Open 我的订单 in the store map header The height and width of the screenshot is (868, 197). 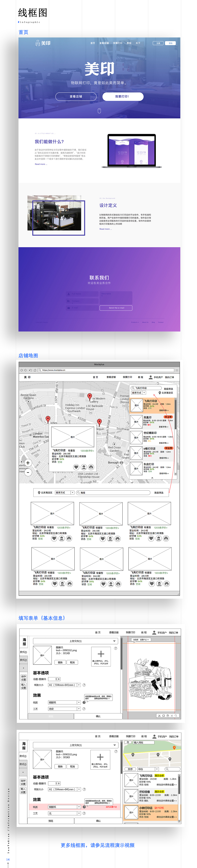[170, 377]
